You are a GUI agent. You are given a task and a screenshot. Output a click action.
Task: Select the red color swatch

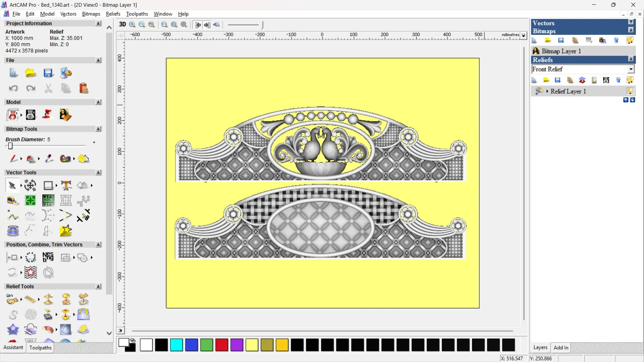pyautogui.click(x=222, y=345)
